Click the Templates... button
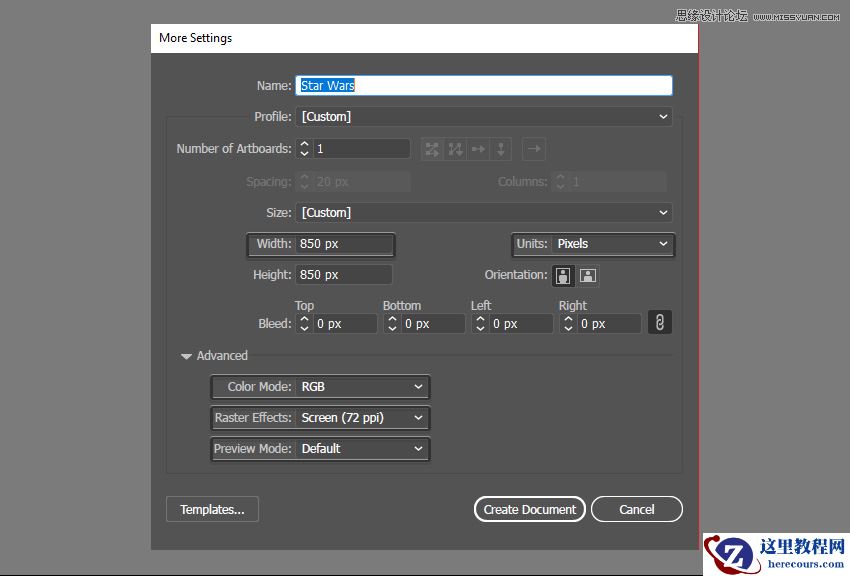The width and height of the screenshot is (850, 576). tap(212, 509)
